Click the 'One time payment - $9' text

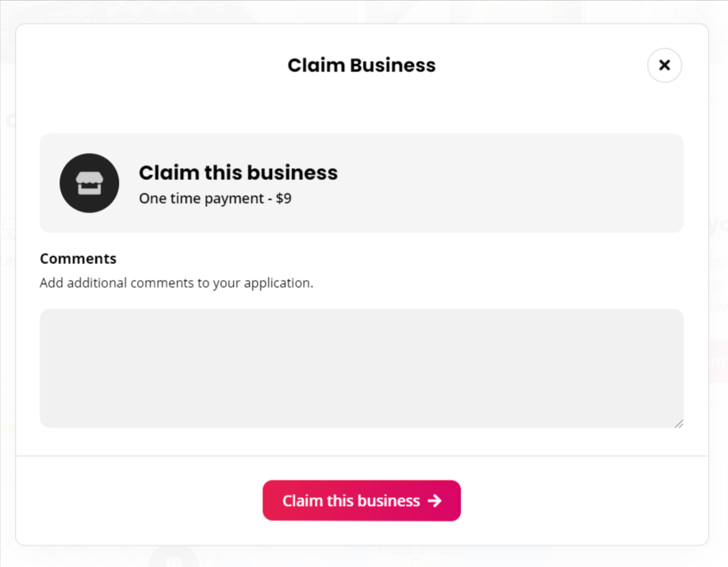[216, 198]
